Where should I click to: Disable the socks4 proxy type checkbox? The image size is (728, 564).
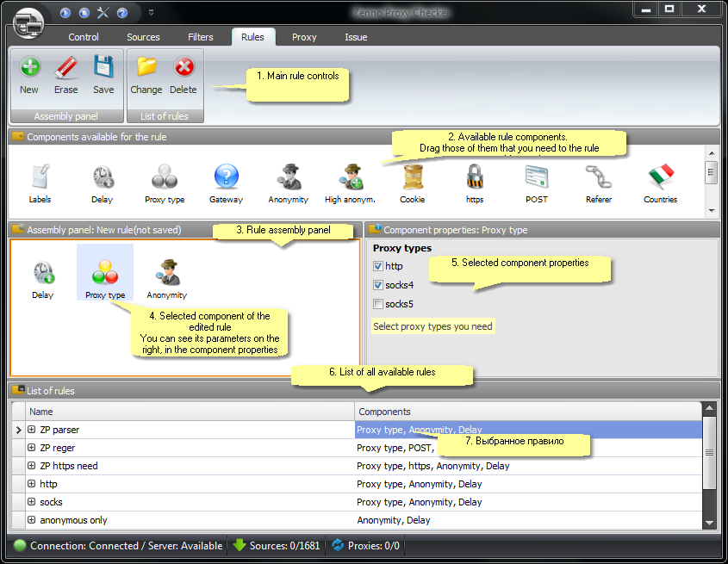[378, 285]
